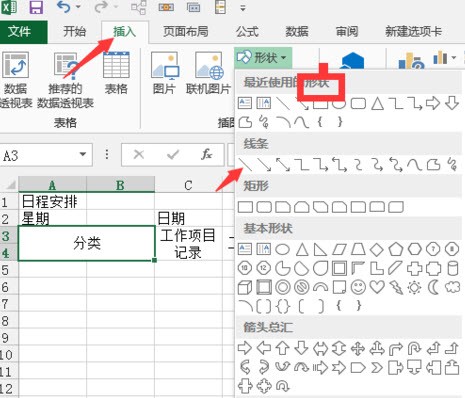
Task: Choose the Oval under 基本形状
Action: point(283,249)
